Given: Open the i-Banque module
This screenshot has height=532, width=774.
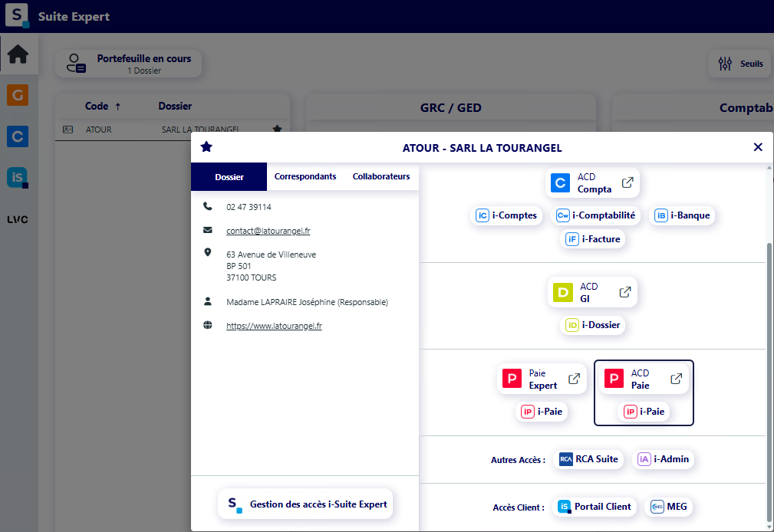Looking at the screenshot, I should pyautogui.click(x=682, y=215).
